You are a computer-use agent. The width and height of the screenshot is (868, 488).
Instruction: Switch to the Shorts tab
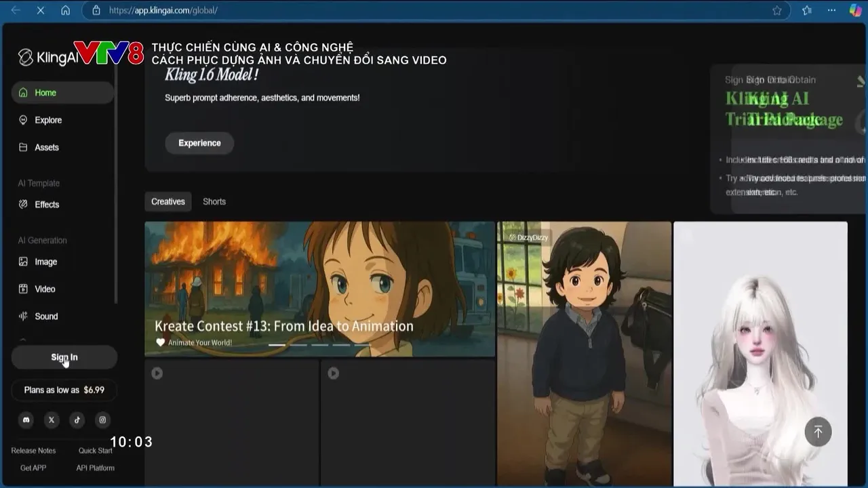coord(214,201)
